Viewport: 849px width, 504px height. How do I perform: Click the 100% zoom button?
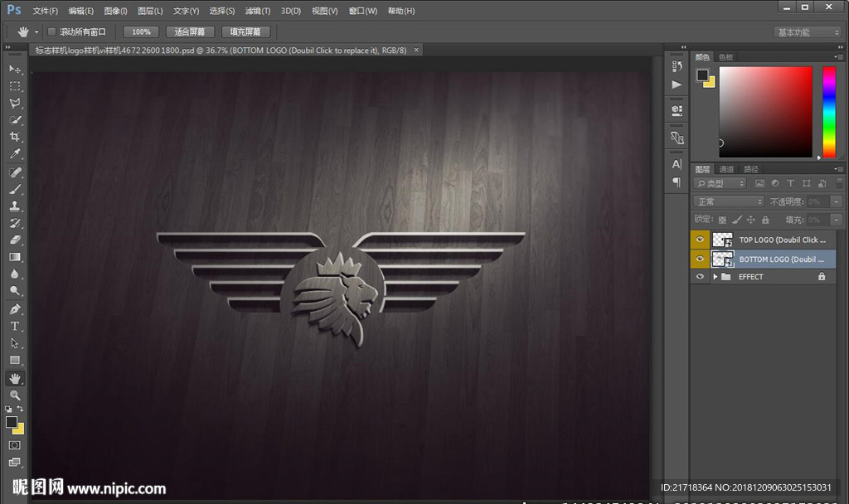(x=141, y=32)
